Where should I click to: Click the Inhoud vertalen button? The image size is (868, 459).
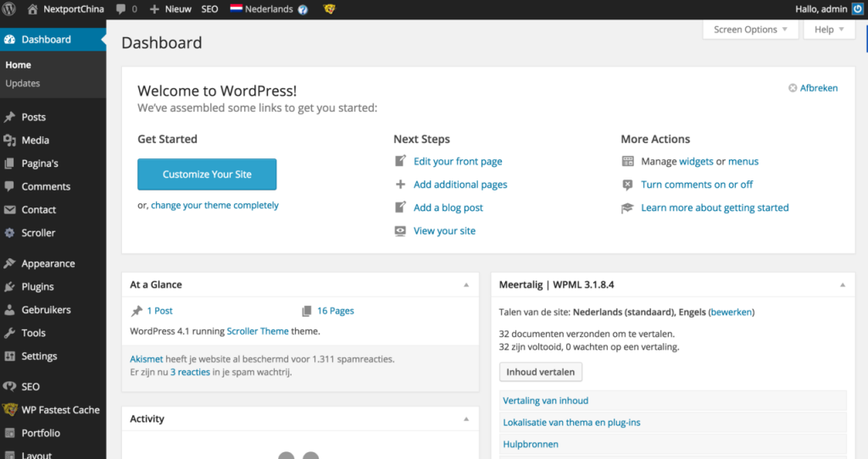(x=540, y=372)
